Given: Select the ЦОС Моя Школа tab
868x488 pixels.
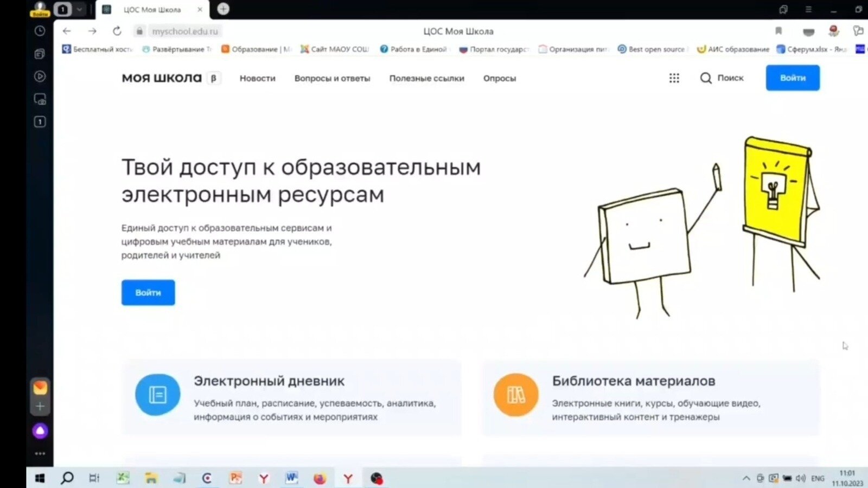Looking at the screenshot, I should pyautogui.click(x=152, y=10).
